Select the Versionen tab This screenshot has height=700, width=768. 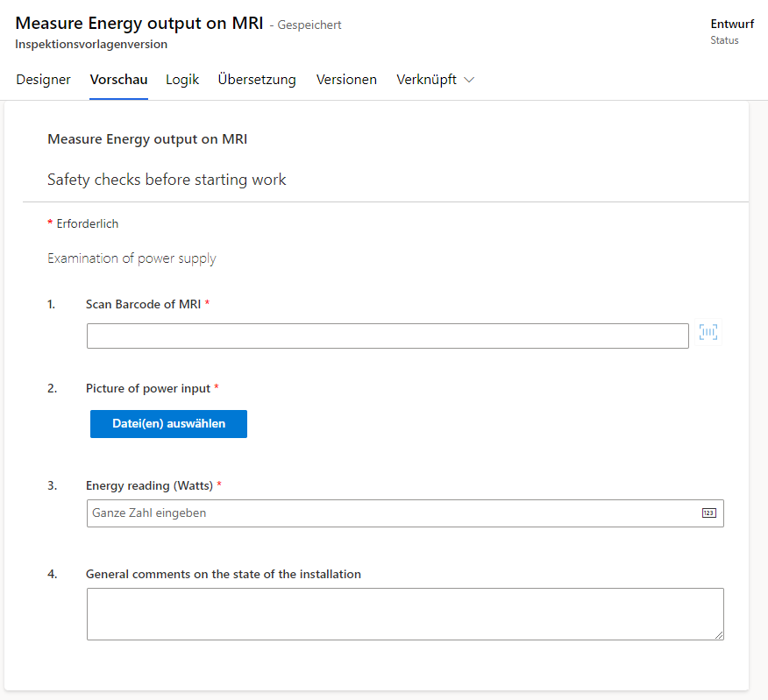[346, 80]
